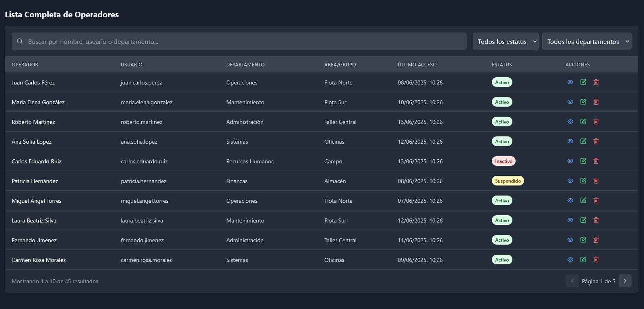Click the USUARIO column header

(x=132, y=64)
